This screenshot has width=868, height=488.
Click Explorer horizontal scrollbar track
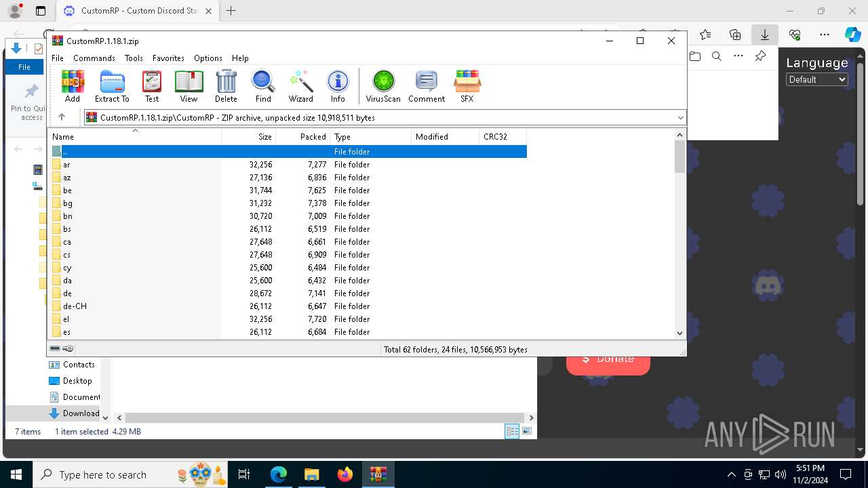tap(325, 418)
